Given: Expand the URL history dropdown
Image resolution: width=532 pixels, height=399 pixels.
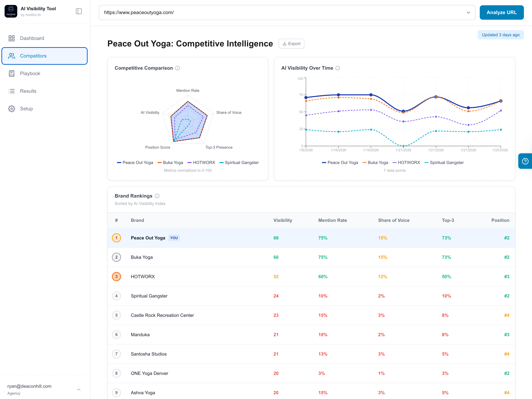Looking at the screenshot, I should [468, 12].
